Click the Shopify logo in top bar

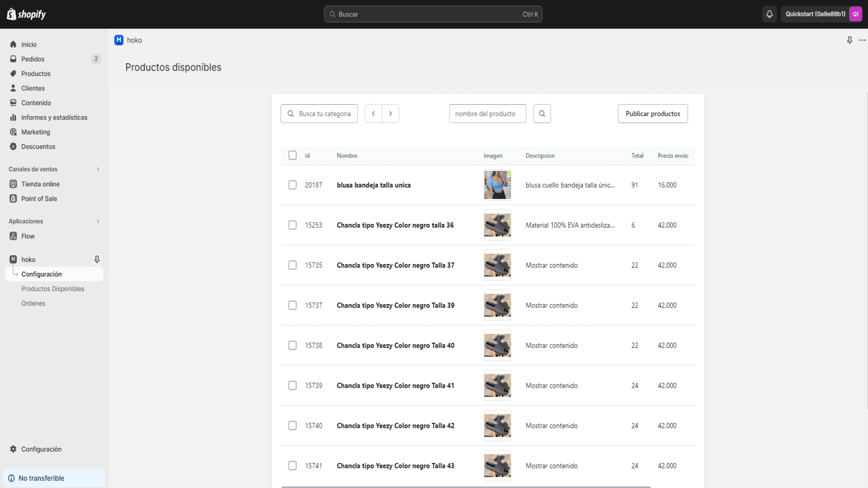tap(26, 14)
